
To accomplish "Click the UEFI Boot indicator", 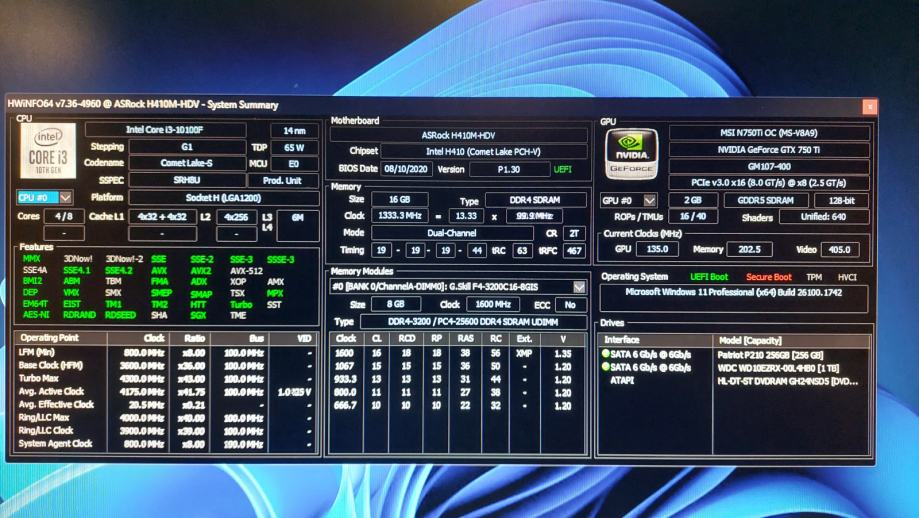I will pyautogui.click(x=709, y=277).
